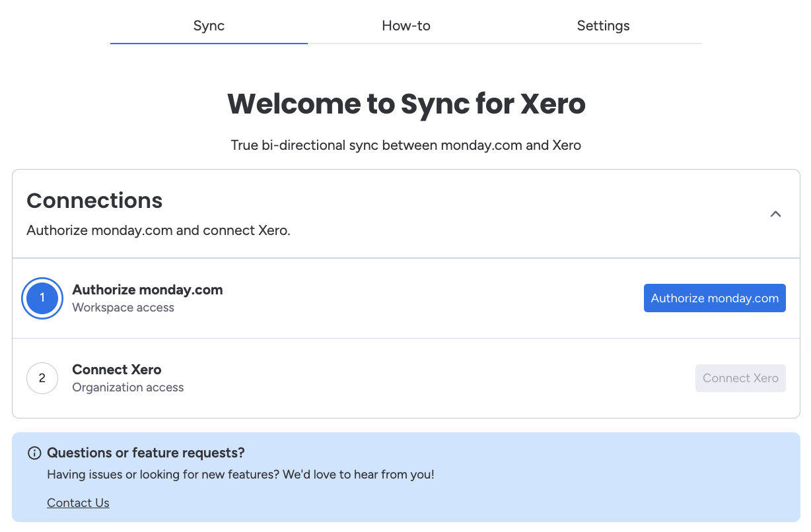Click the step 2 circle icon
Image resolution: width=811 pixels, height=532 pixels.
pos(42,378)
